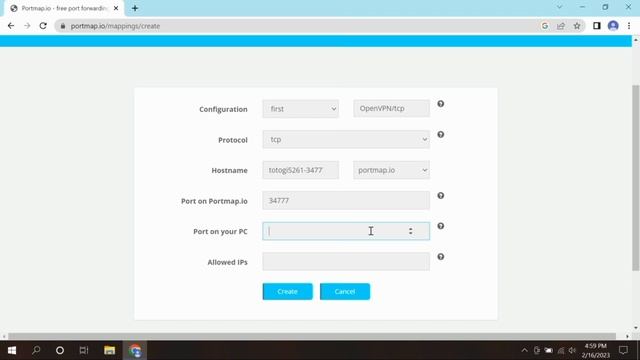640x360 pixels.
Task: Show help for Protocol
Action: (440, 134)
